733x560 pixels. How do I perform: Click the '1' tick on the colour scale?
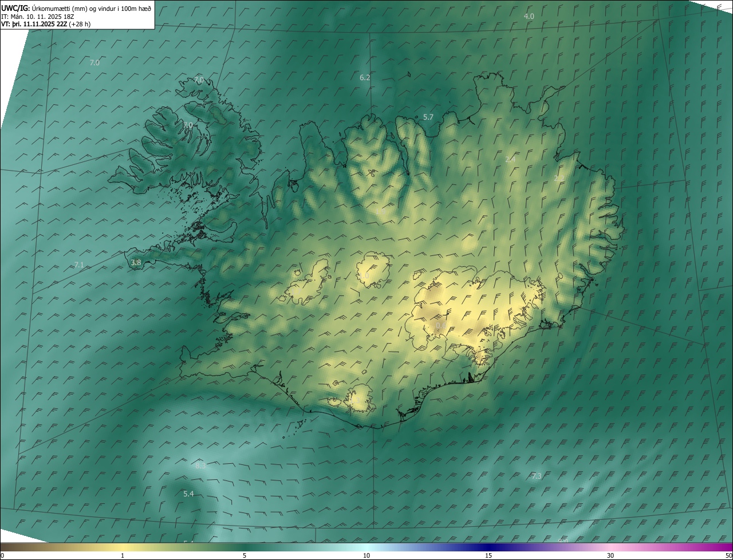click(123, 556)
